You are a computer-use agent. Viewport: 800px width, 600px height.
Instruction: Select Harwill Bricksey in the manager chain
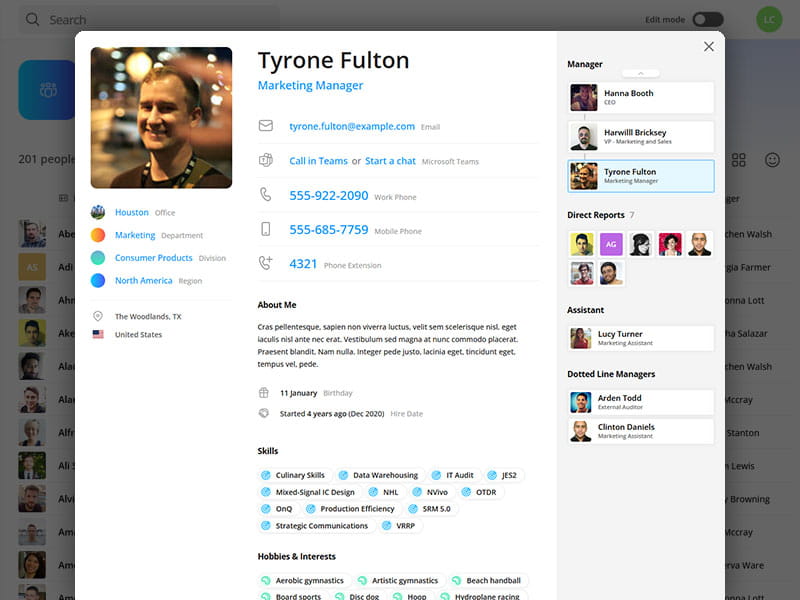tap(640, 136)
